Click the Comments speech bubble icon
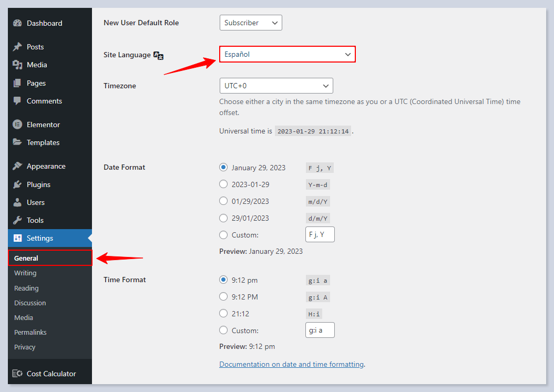 pyautogui.click(x=17, y=101)
